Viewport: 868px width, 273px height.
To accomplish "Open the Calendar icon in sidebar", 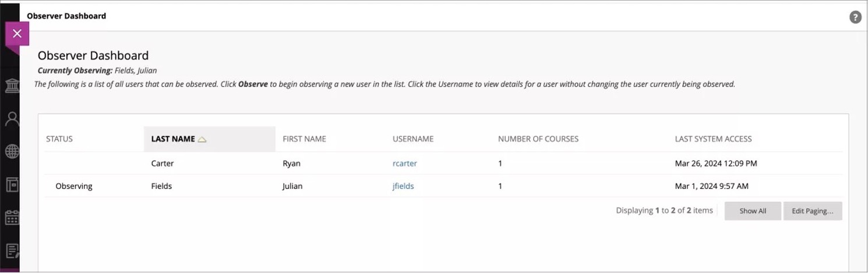I will [x=12, y=218].
